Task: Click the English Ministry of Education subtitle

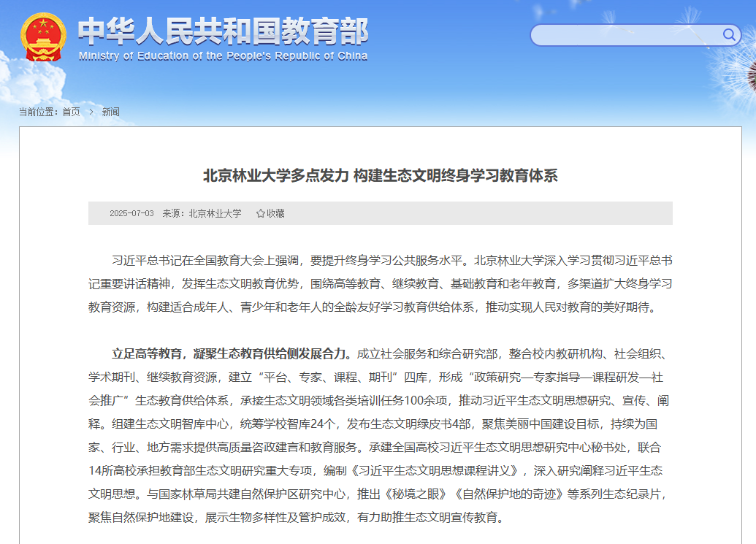Action: pyautogui.click(x=223, y=56)
